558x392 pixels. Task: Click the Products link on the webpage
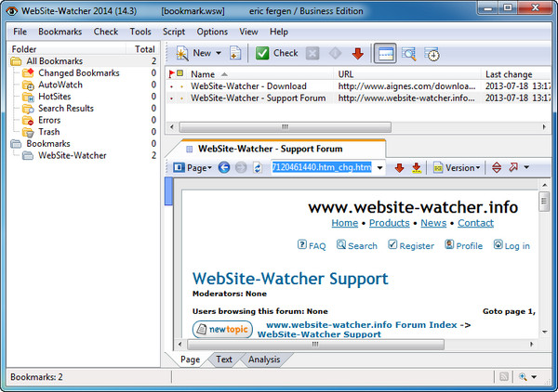(x=389, y=223)
